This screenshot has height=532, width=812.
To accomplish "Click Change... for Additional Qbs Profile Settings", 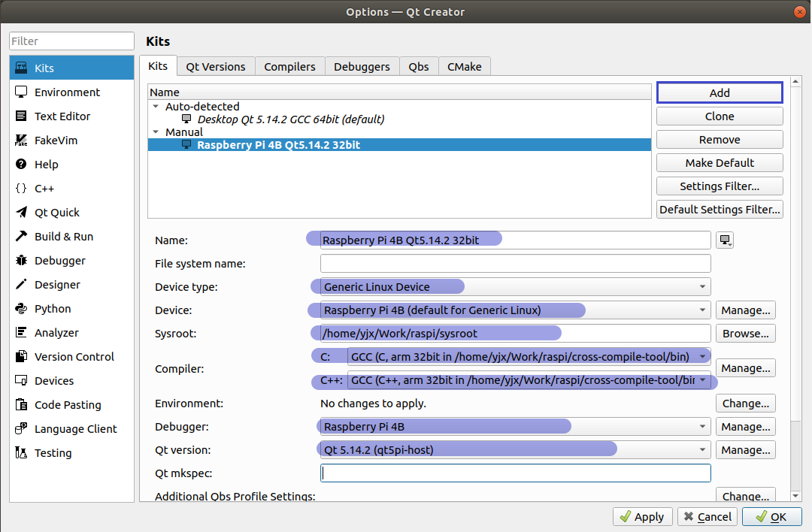I will coord(746,495).
